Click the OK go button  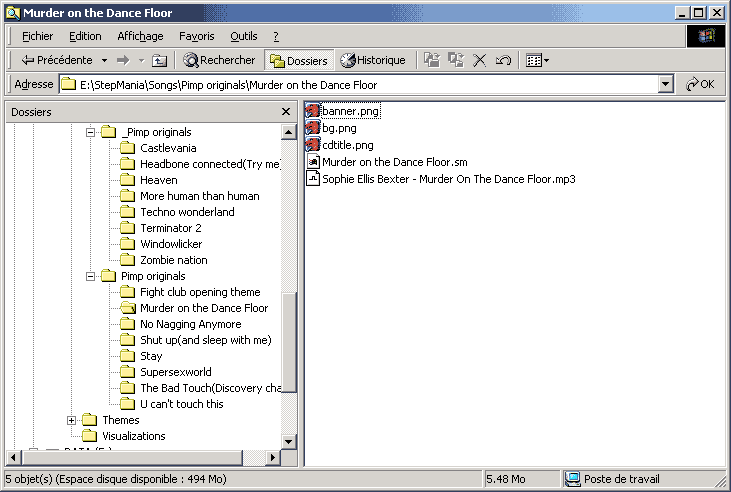point(700,84)
